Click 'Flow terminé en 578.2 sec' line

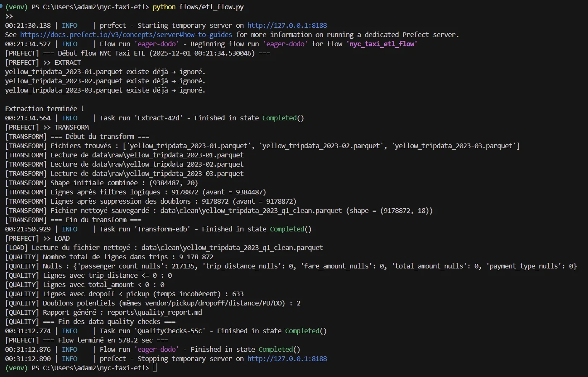pyautogui.click(x=87, y=340)
